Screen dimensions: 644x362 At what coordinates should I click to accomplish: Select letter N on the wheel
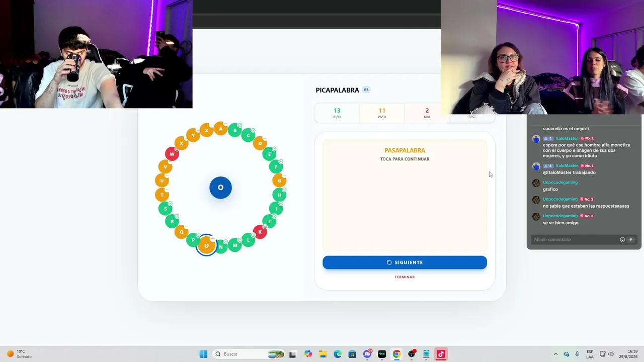(220, 247)
